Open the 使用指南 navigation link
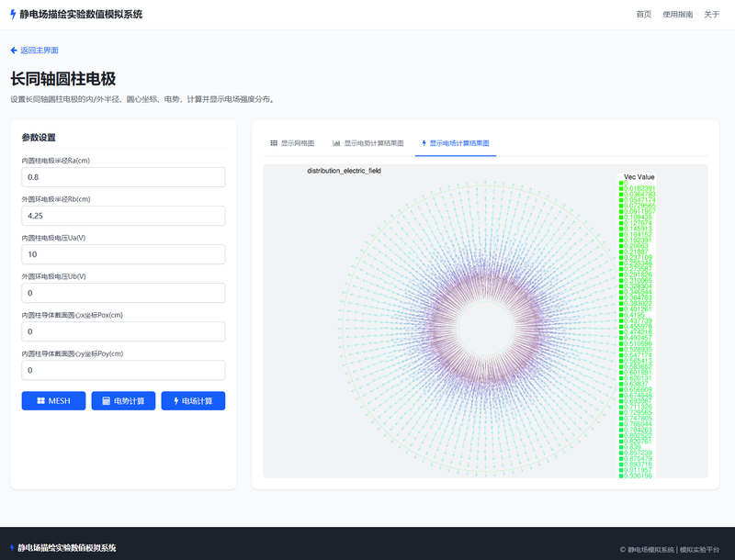735x560 pixels. [677, 15]
